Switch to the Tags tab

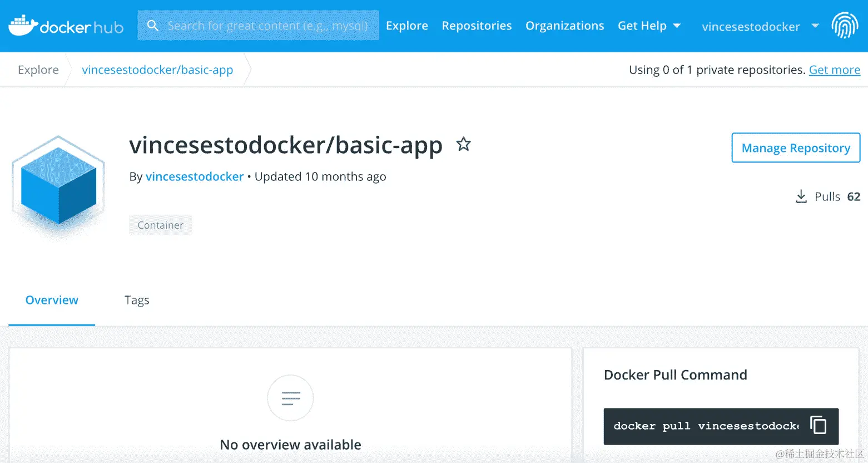tap(137, 300)
